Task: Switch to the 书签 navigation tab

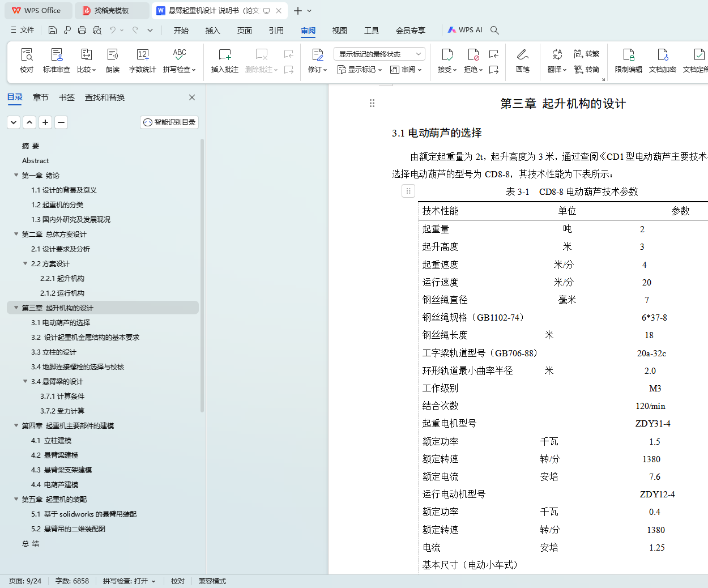Action: [67, 97]
